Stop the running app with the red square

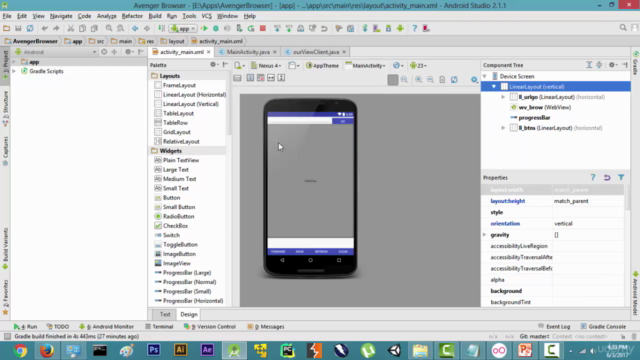tap(263, 28)
